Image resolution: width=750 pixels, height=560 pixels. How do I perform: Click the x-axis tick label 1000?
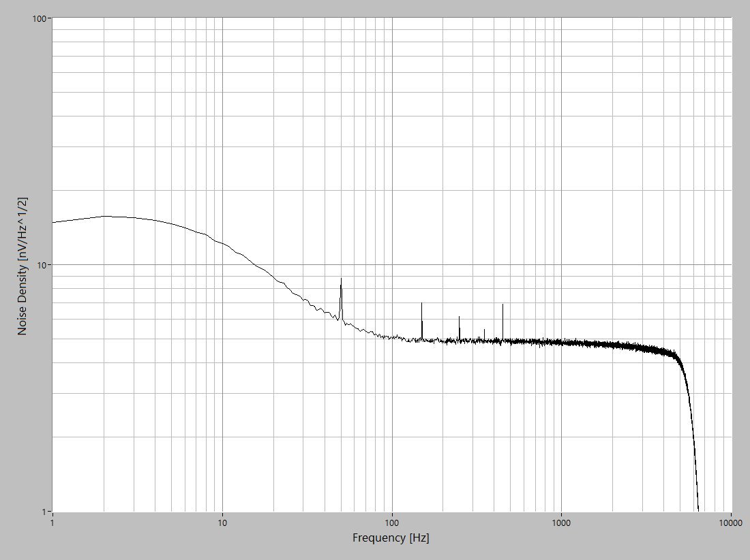(561, 523)
